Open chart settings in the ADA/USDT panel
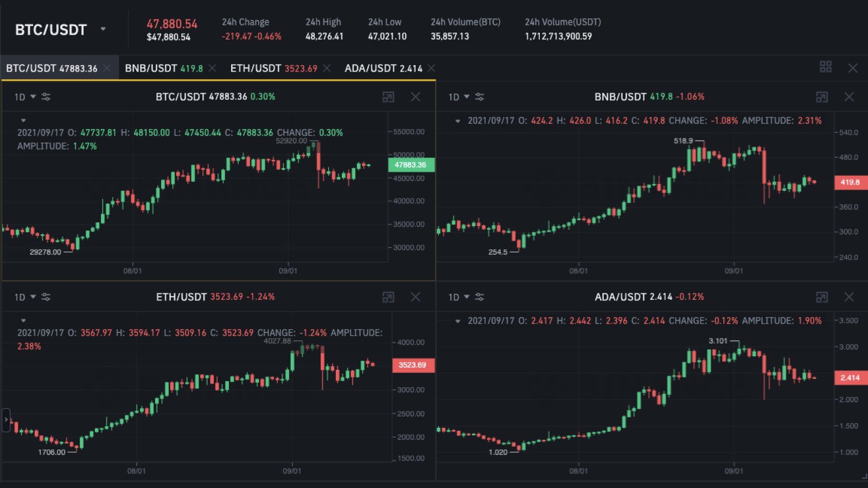Viewport: 868px width, 488px height. click(479, 297)
